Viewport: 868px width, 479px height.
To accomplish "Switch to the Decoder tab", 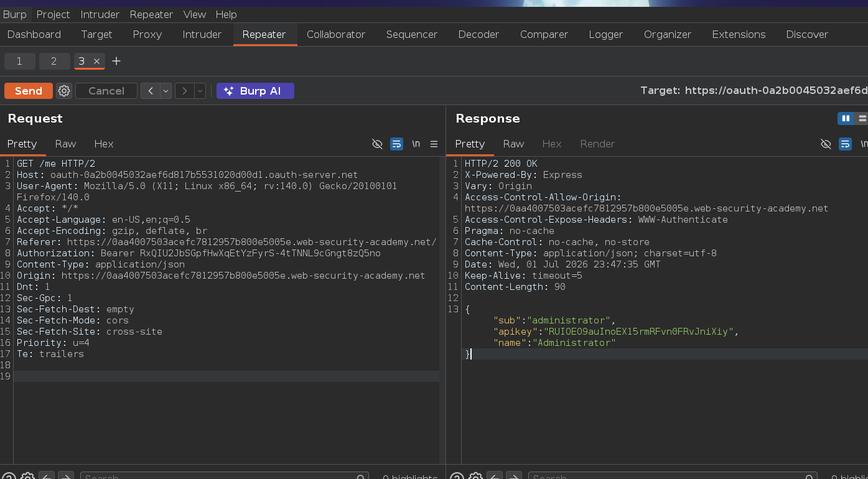I will tap(479, 34).
